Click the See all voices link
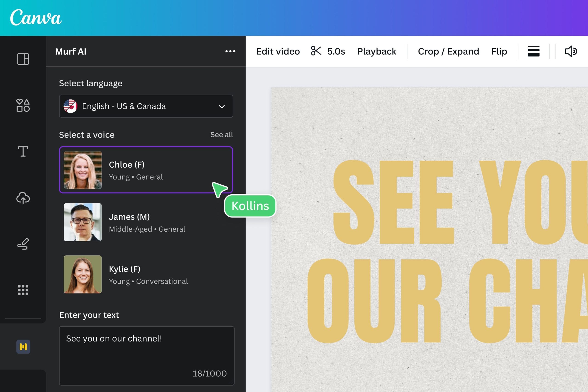This screenshot has height=392, width=588. click(x=221, y=135)
